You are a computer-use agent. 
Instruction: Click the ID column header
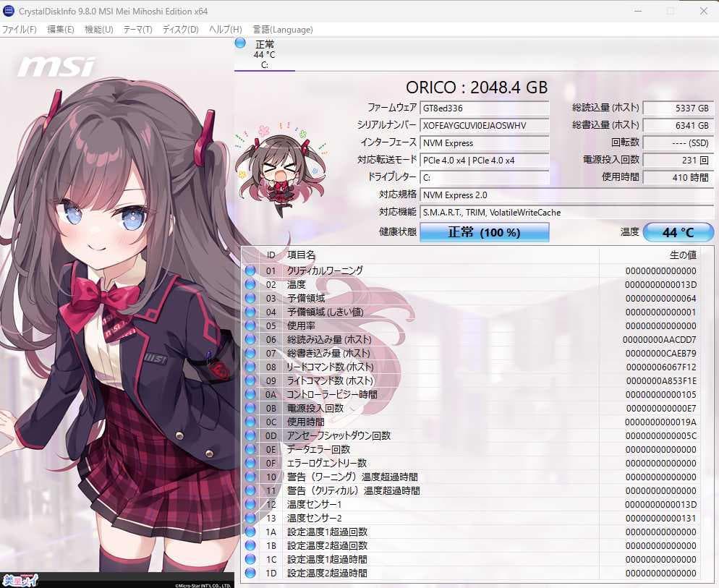click(271, 255)
